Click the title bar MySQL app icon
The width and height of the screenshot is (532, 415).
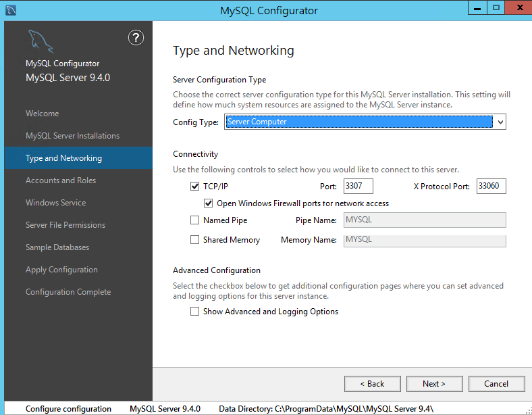(11, 10)
